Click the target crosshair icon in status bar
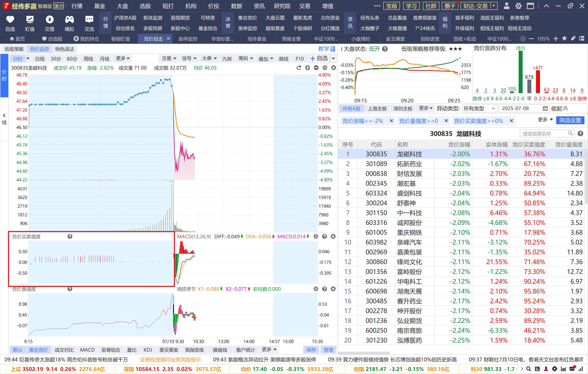 click(554, 369)
